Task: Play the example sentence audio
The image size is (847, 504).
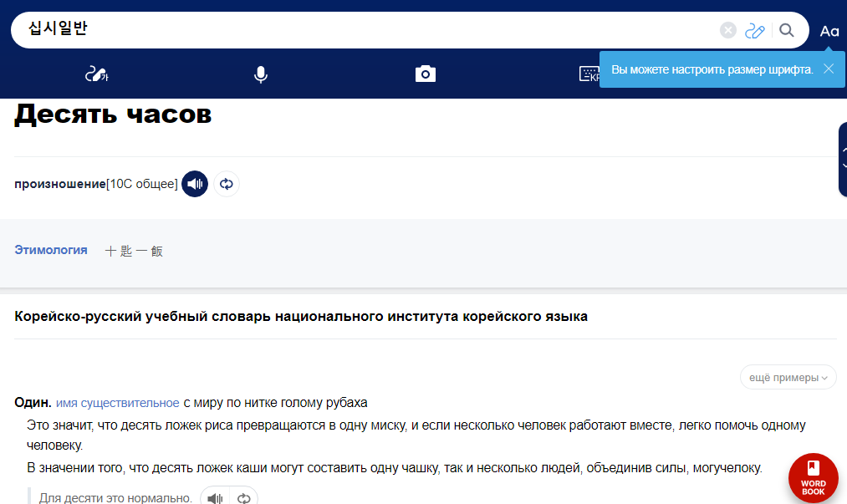Action: click(x=215, y=496)
